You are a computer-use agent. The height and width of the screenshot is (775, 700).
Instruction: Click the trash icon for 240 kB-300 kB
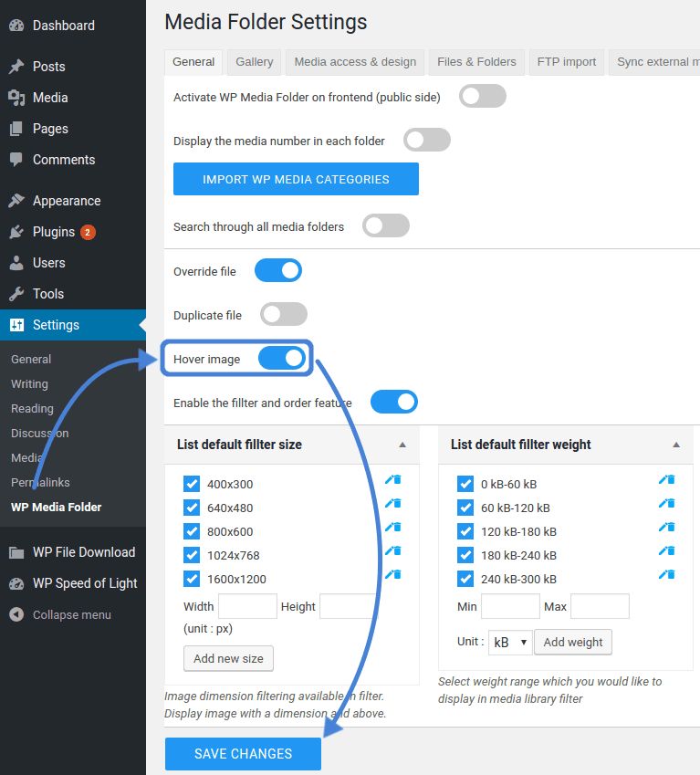click(671, 574)
